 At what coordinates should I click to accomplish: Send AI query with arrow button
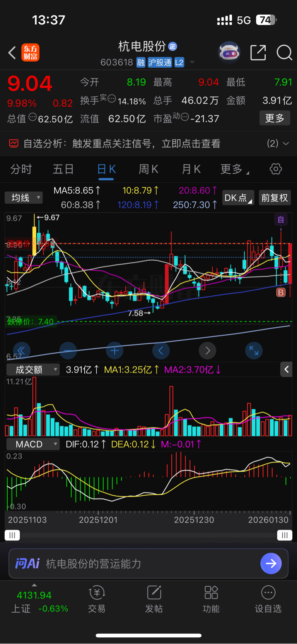271,563
